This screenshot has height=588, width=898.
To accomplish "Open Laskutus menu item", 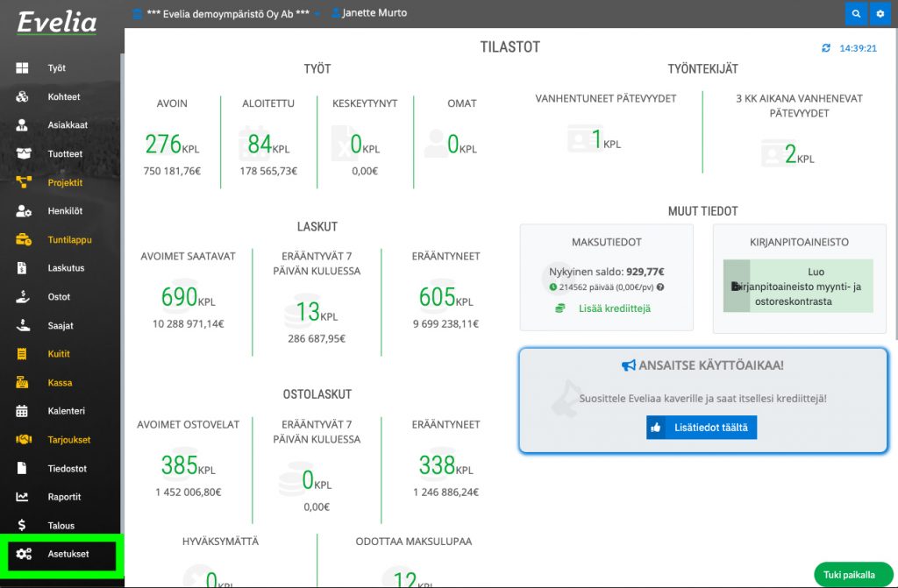I will 66,268.
